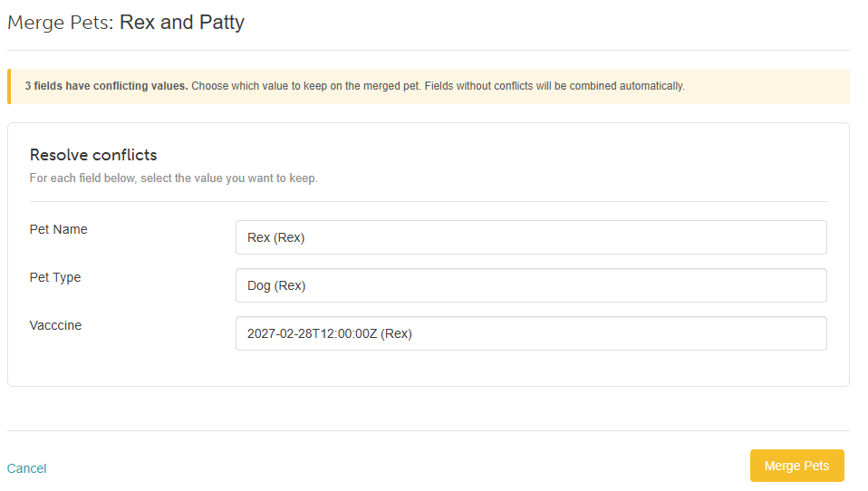Select the 'Rex (Rex)' value text

[x=275, y=237]
